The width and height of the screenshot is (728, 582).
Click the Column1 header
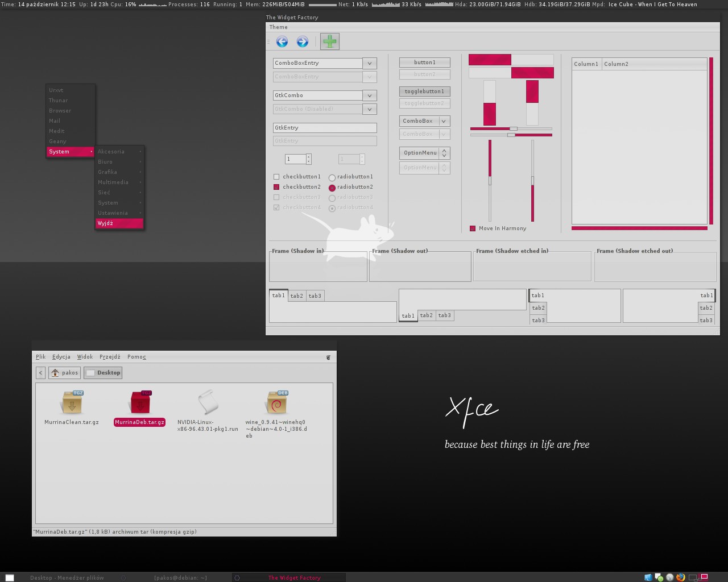586,64
